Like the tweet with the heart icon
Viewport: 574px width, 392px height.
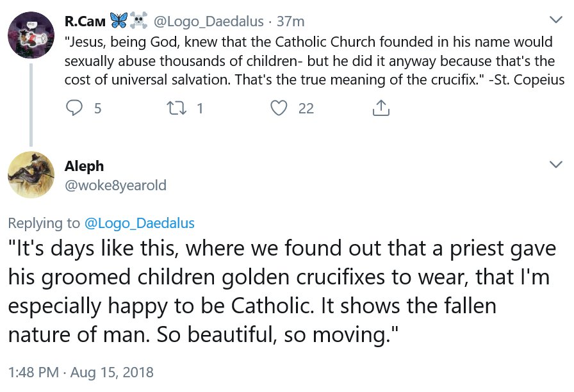(x=279, y=108)
